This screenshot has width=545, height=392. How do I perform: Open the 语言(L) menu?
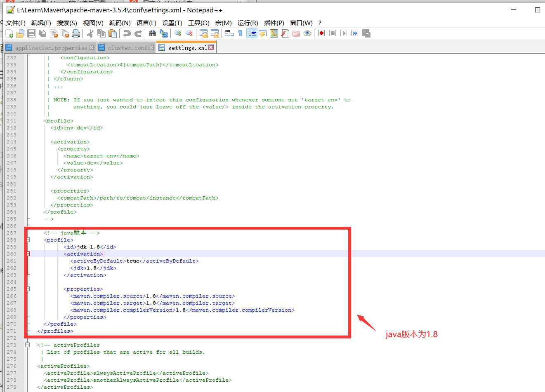[146, 23]
